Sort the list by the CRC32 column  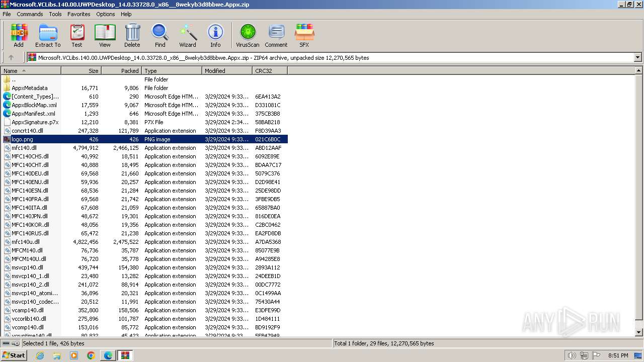[x=270, y=71]
